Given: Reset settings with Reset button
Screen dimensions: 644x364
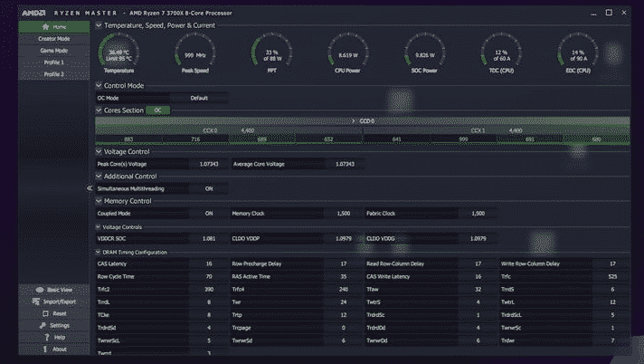Looking at the screenshot, I should point(53,313).
